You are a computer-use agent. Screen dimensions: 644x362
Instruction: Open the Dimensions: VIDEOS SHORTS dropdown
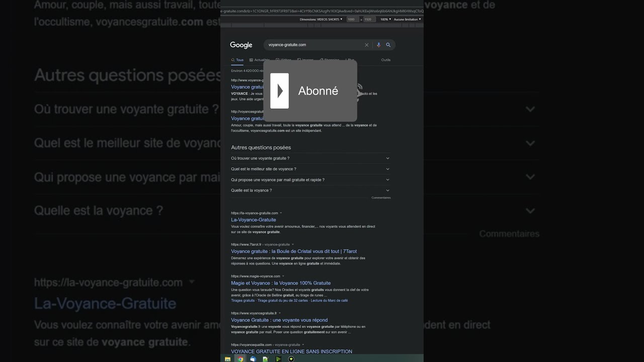(321, 19)
